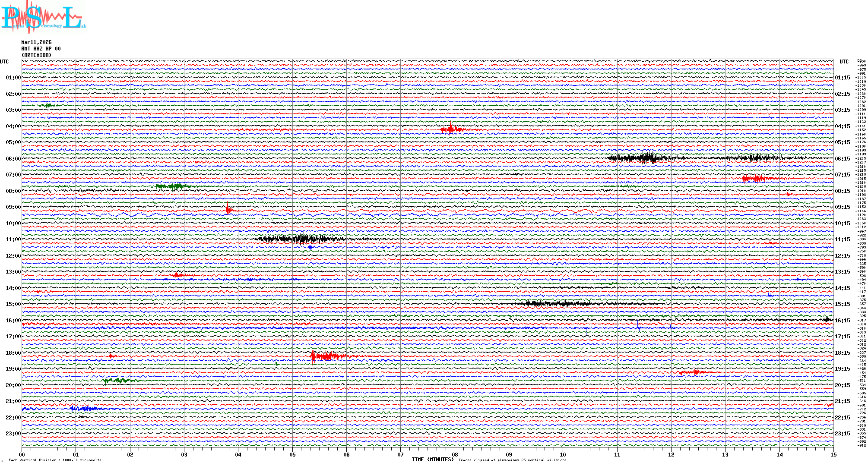Click the red seismic burst on 04:00 trace

tap(451, 129)
